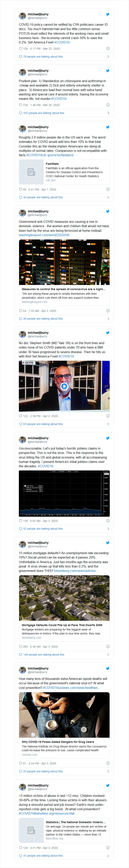Expand the 148 people talking conversation chevron
Image resolution: width=129 pixels, height=868 pixels.
click(x=108, y=654)
